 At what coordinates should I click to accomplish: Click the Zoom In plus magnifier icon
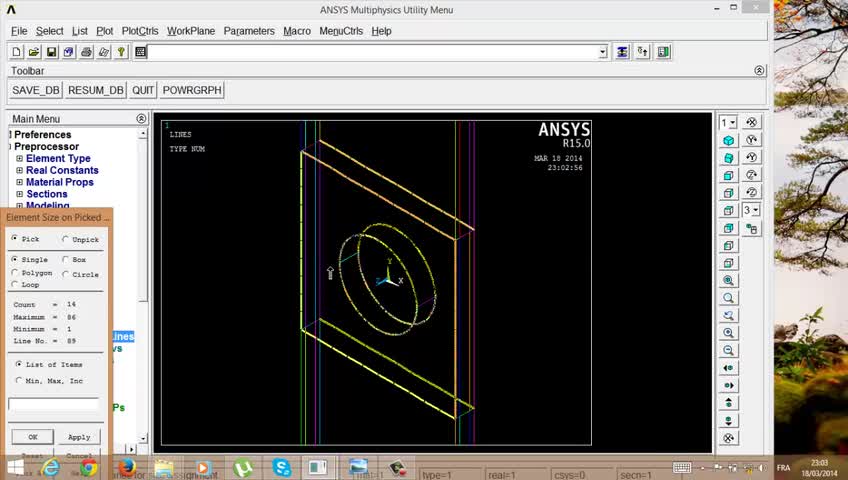point(728,333)
